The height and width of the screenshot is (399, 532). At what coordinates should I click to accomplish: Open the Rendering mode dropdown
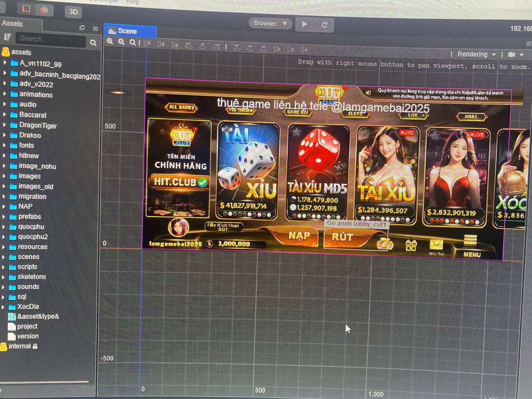coord(476,54)
